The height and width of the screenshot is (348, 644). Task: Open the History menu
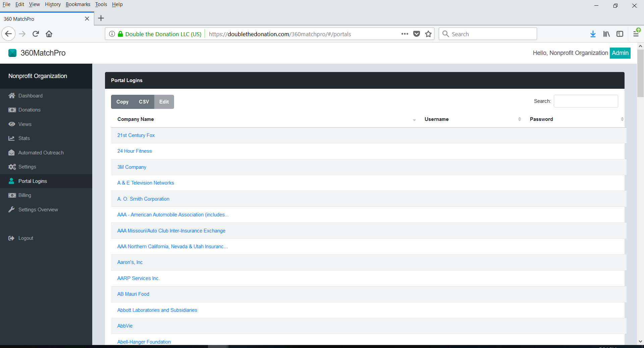point(53,4)
